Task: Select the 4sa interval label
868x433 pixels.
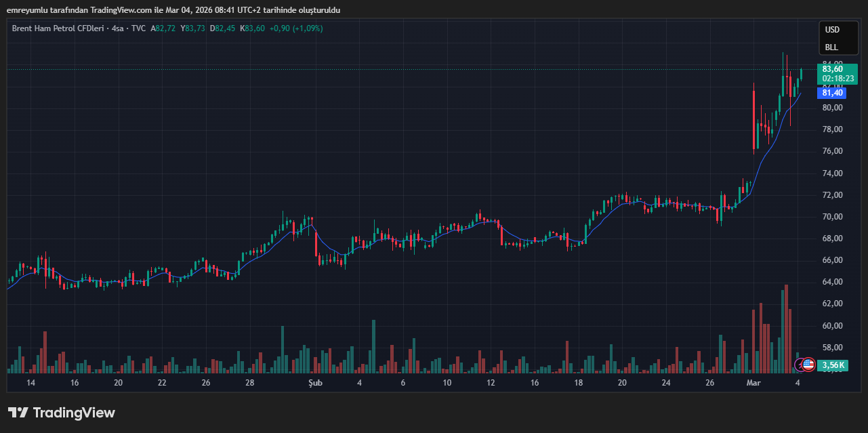Action: 119,28
